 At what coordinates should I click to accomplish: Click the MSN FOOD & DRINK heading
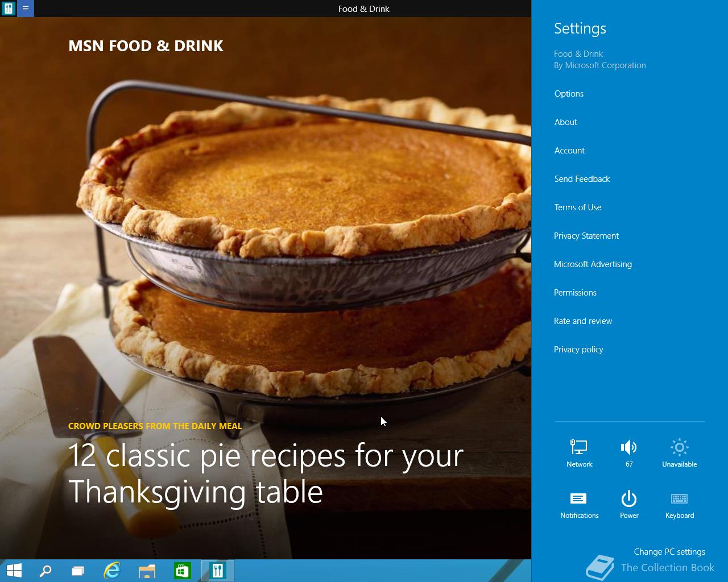pyautogui.click(x=146, y=46)
